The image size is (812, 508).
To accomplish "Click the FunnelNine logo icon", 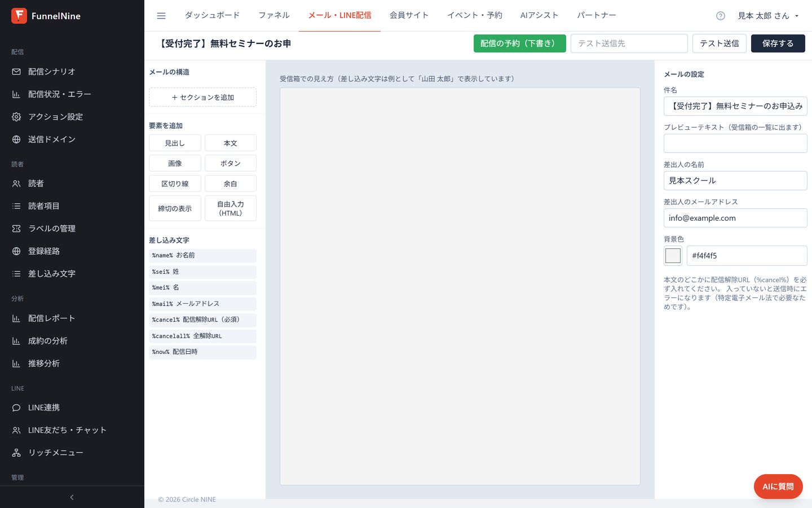I will click(x=19, y=16).
